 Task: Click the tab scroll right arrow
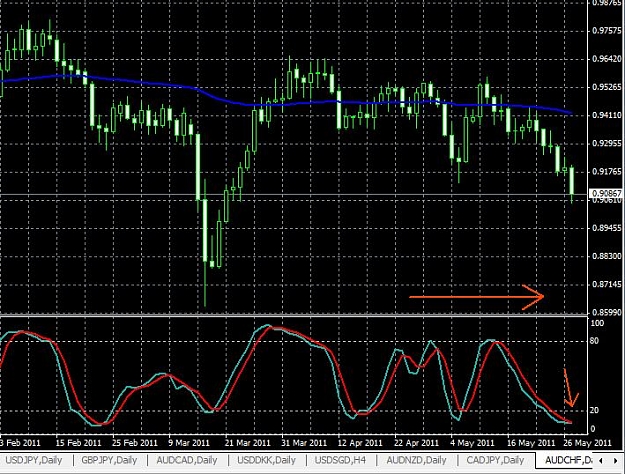click(615, 460)
